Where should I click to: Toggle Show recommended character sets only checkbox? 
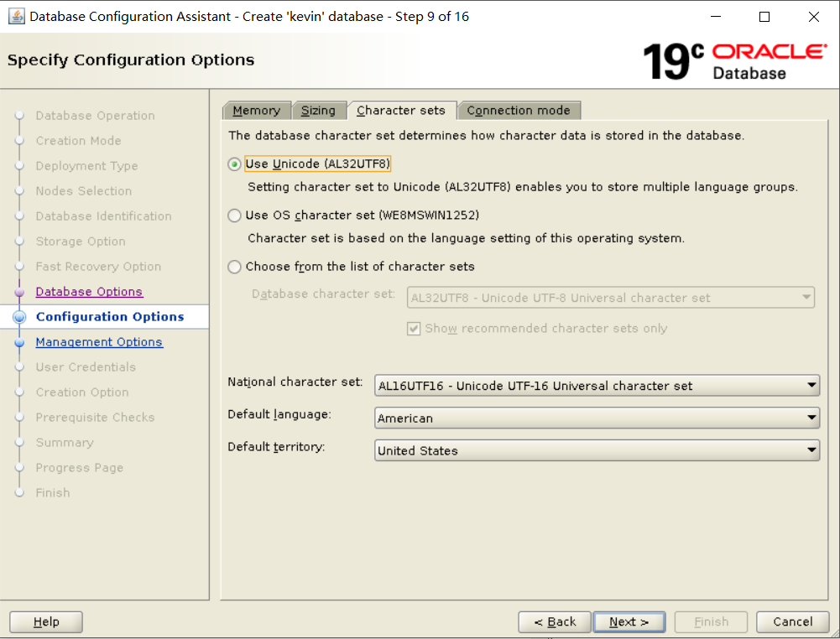point(414,329)
